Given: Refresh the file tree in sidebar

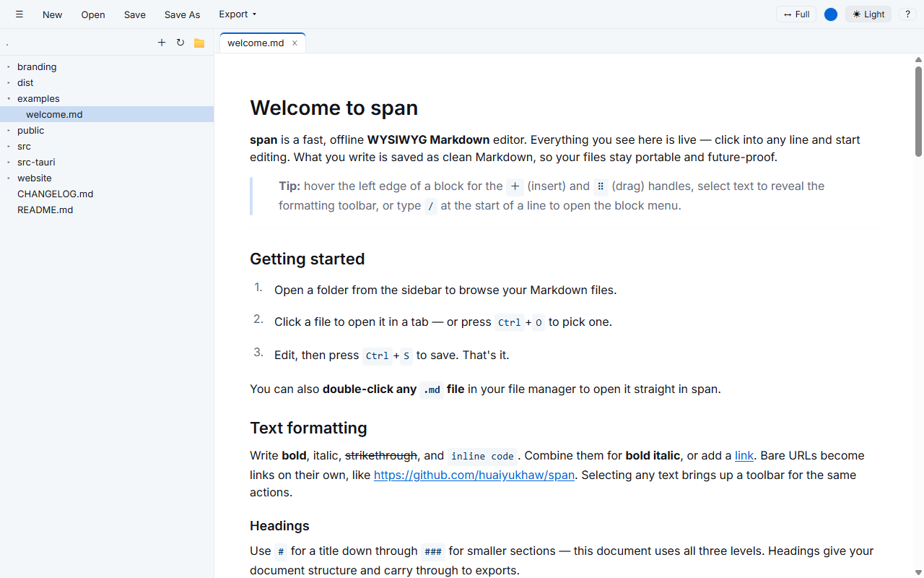Looking at the screenshot, I should (180, 43).
